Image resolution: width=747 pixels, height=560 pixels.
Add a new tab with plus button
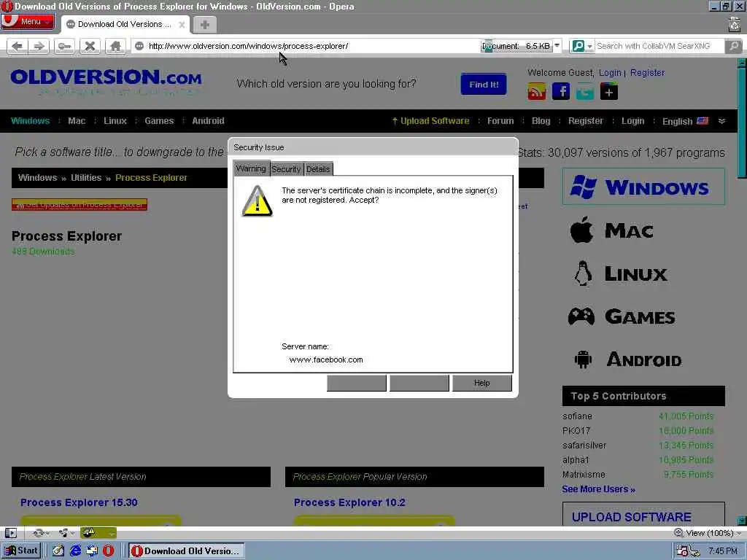(x=205, y=25)
